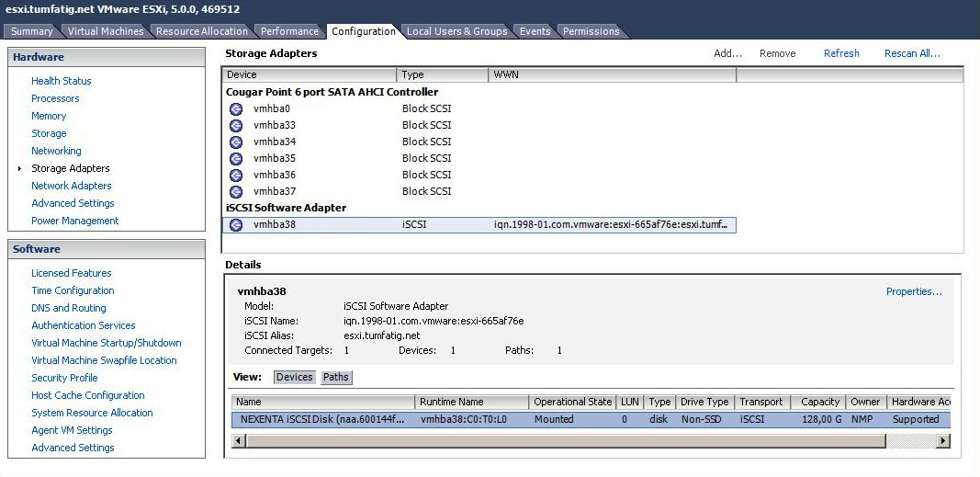Open the Resource Allocation tab

pyautogui.click(x=201, y=31)
